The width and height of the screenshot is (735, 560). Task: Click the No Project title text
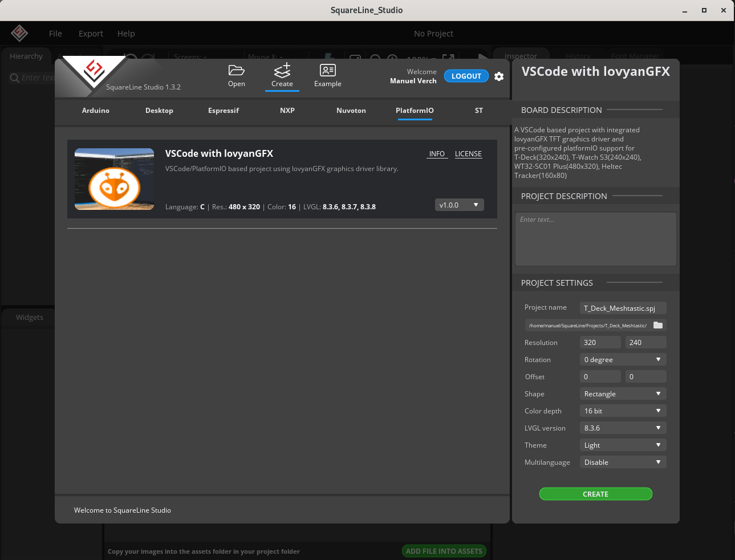tap(433, 34)
